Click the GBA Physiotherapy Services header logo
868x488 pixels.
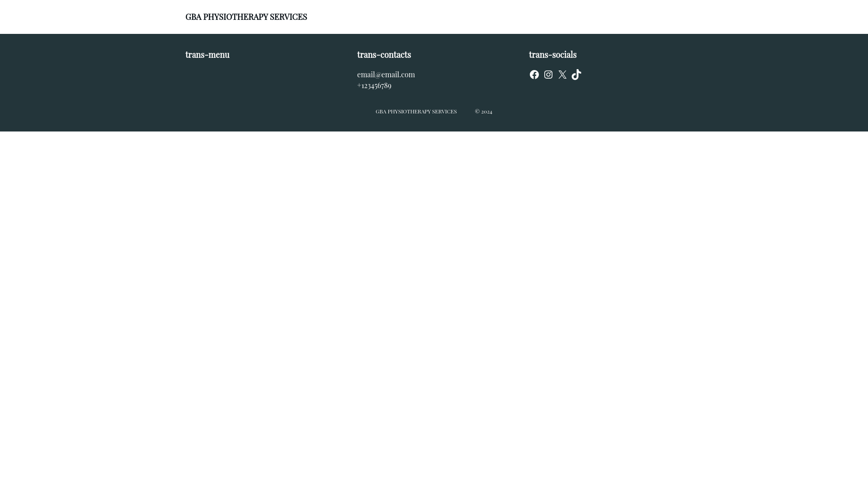coord(246,17)
